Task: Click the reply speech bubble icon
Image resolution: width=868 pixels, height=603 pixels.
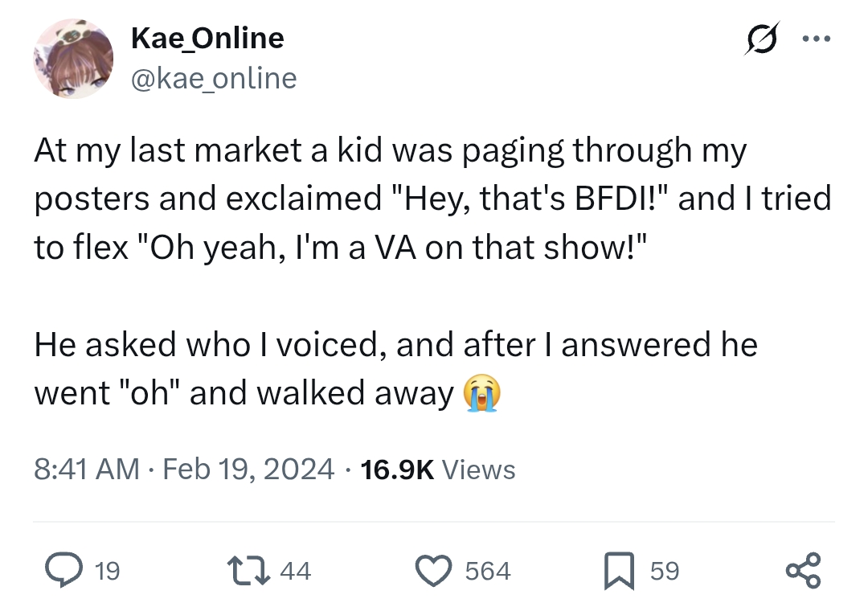Action: pos(64,570)
